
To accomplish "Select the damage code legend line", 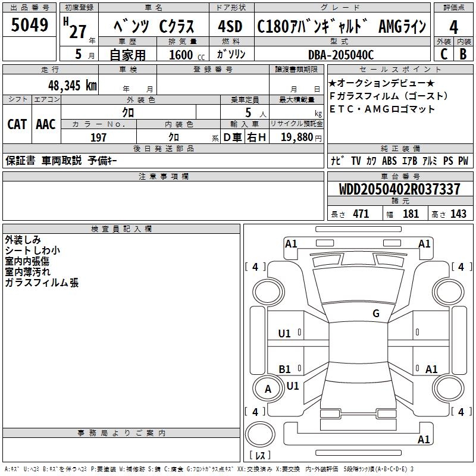I will point(209,469).
